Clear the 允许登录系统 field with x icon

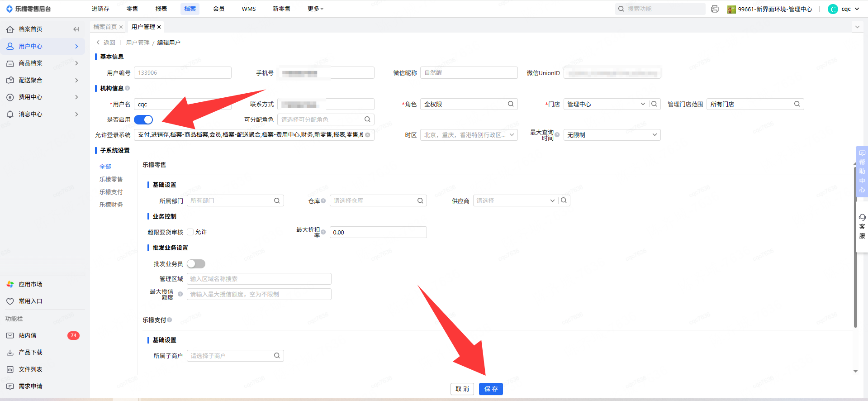[x=368, y=135]
